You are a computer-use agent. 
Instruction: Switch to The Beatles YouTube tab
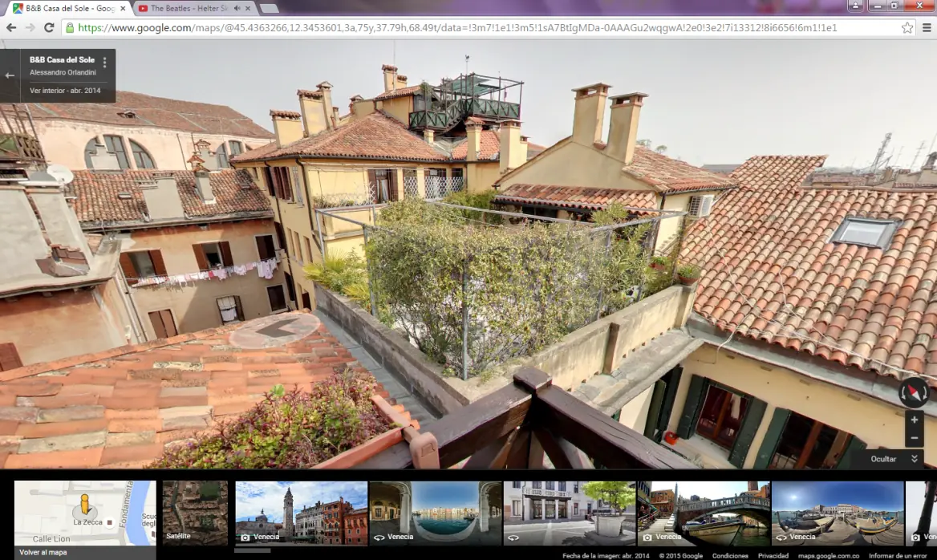189,8
